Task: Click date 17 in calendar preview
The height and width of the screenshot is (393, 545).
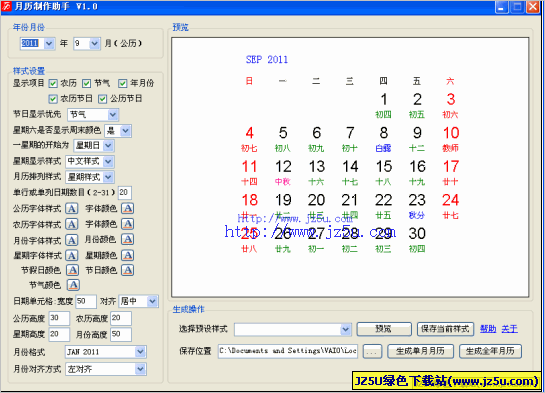Action: (451, 167)
